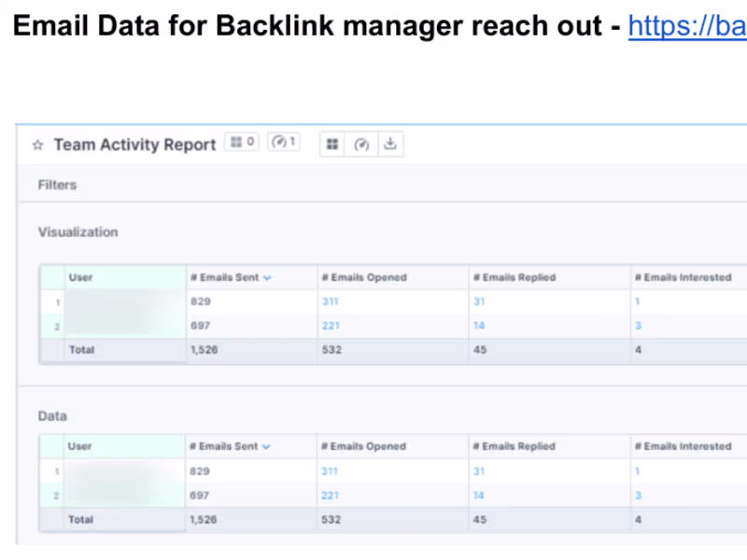747x560 pixels.
Task: Click 3 emails interested link in Visualization table
Action: (638, 326)
